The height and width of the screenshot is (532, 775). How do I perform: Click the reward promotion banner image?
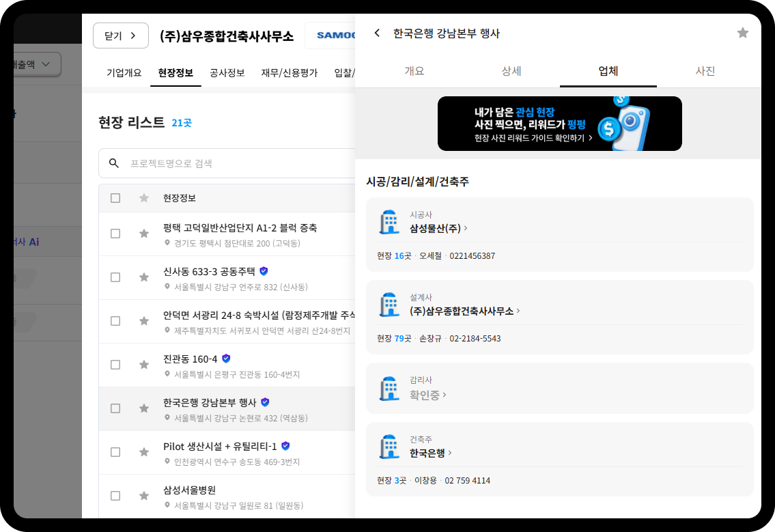559,124
